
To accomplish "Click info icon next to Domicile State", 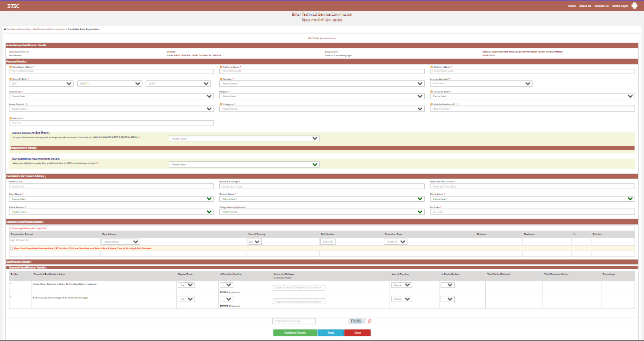I will coord(431,91).
